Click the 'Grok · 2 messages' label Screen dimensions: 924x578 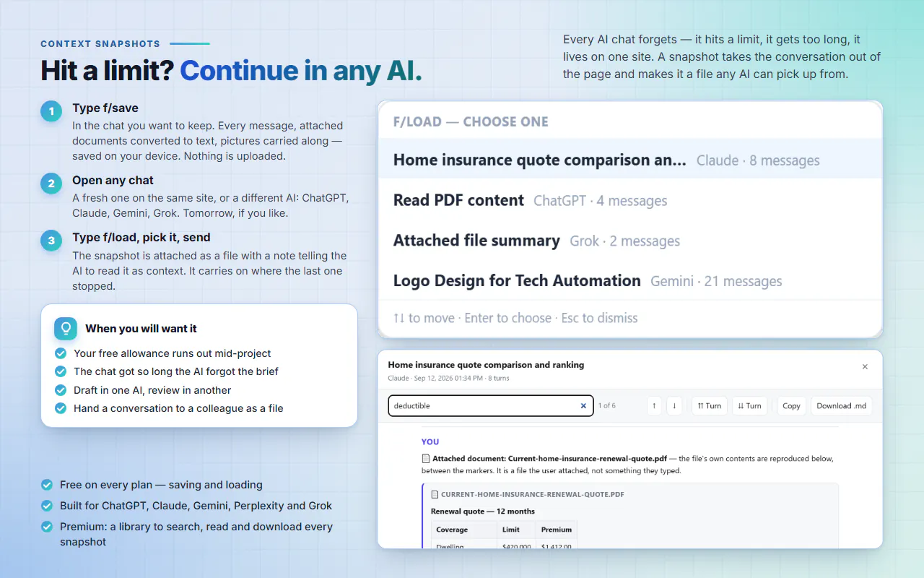624,241
